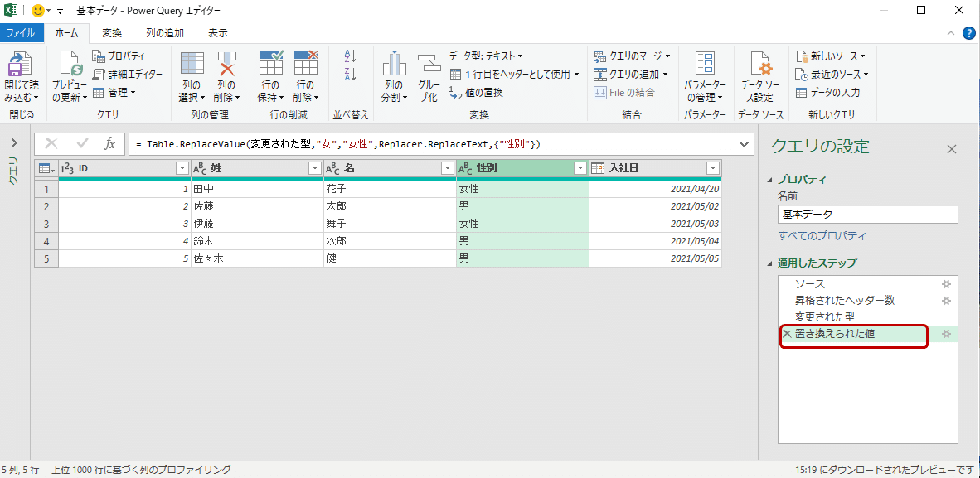Click the 列の分割 (Split Column) icon
The width and height of the screenshot is (980, 478).
(395, 65)
